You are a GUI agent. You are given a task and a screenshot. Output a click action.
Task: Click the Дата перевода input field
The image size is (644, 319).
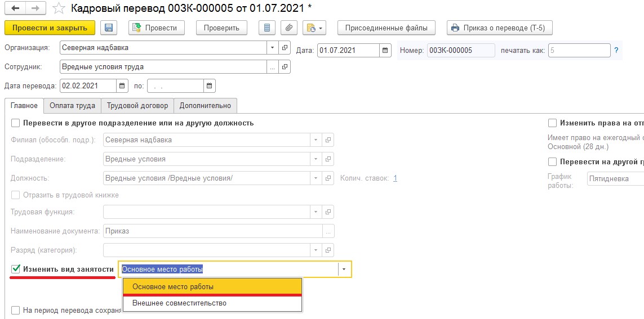pos(88,86)
